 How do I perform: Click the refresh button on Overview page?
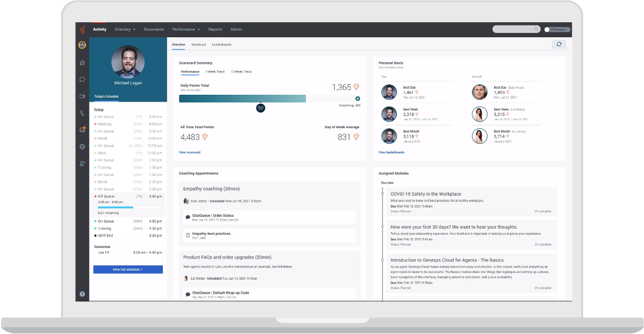pos(559,44)
